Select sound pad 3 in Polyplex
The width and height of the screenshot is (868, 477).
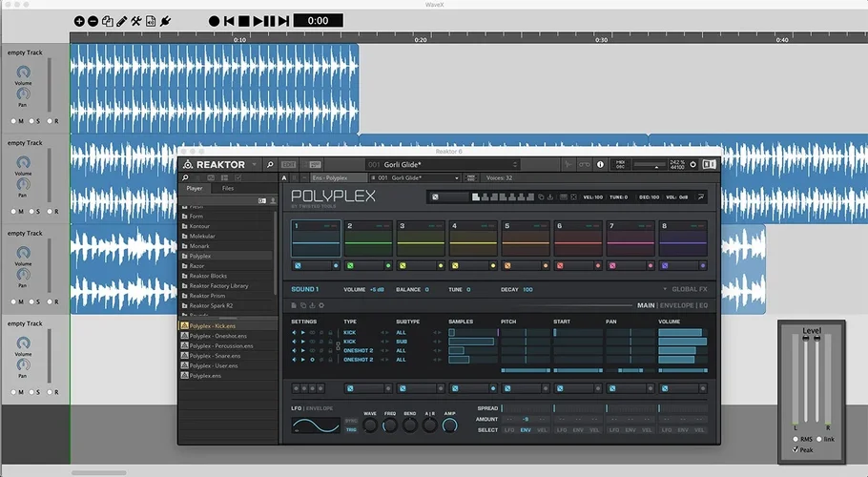(x=421, y=238)
